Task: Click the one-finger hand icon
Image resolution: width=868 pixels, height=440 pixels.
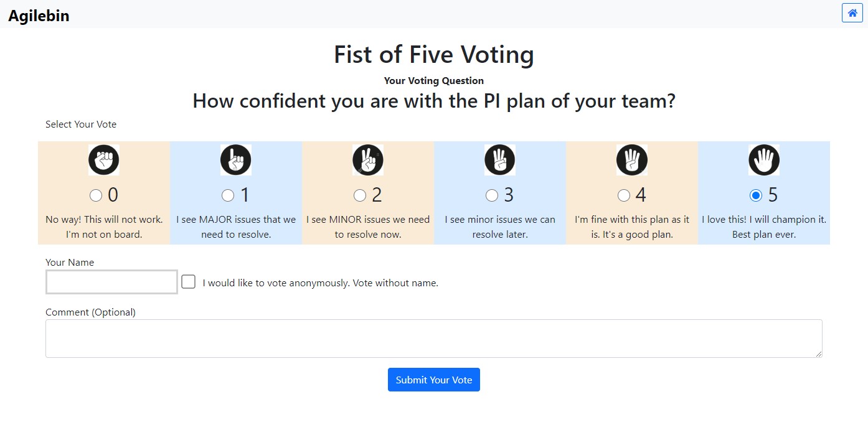Action: [x=235, y=160]
